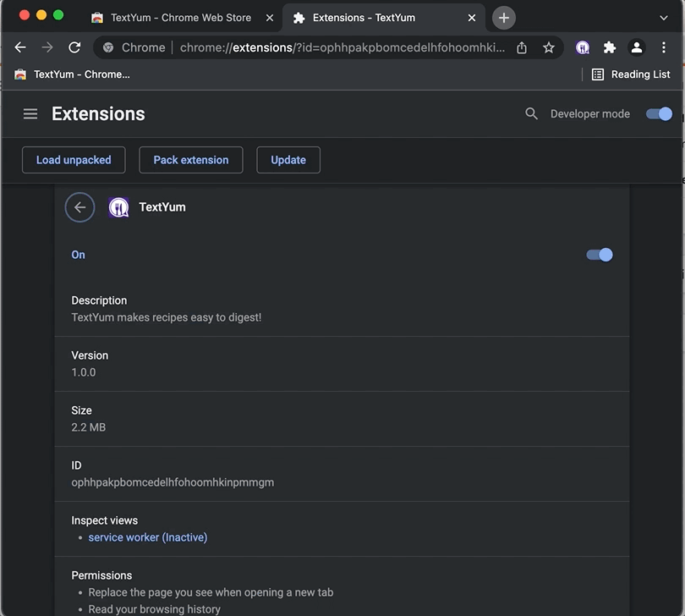Click "Read your browsing history" permission text
Viewport: 685px width, 616px height.
click(154, 609)
